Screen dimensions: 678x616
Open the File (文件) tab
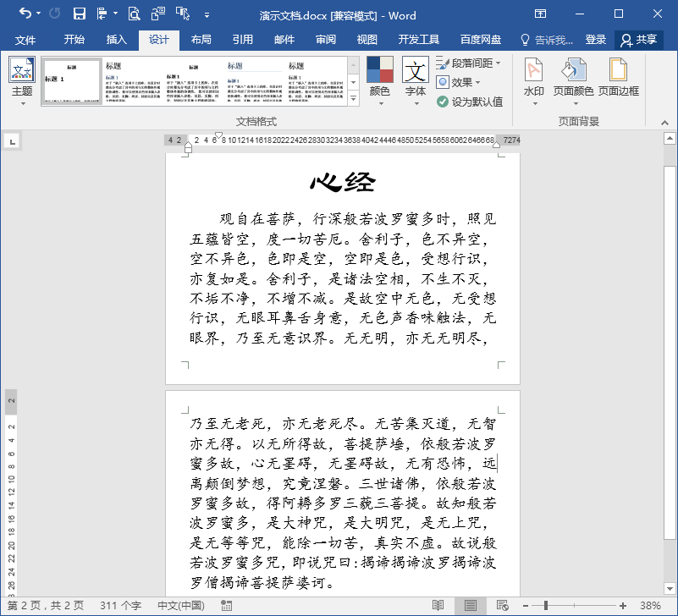tap(25, 41)
